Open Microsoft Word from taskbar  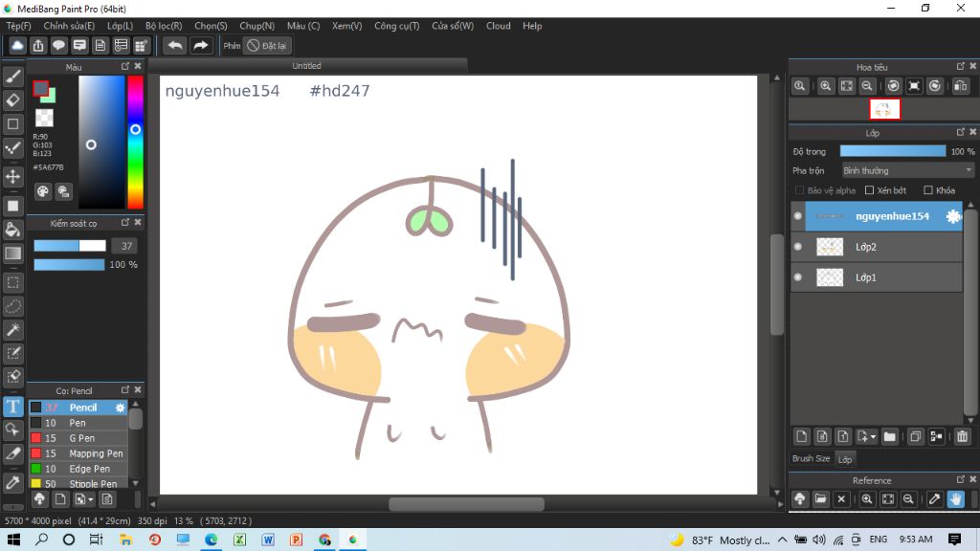pos(268,540)
